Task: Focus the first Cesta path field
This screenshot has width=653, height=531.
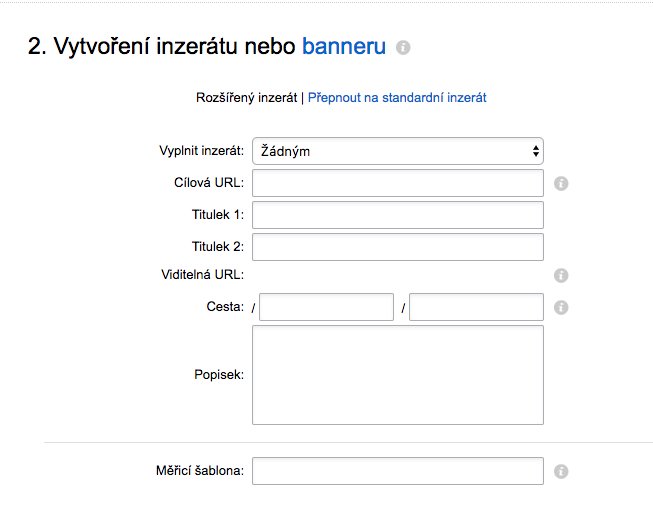Action: click(x=326, y=307)
